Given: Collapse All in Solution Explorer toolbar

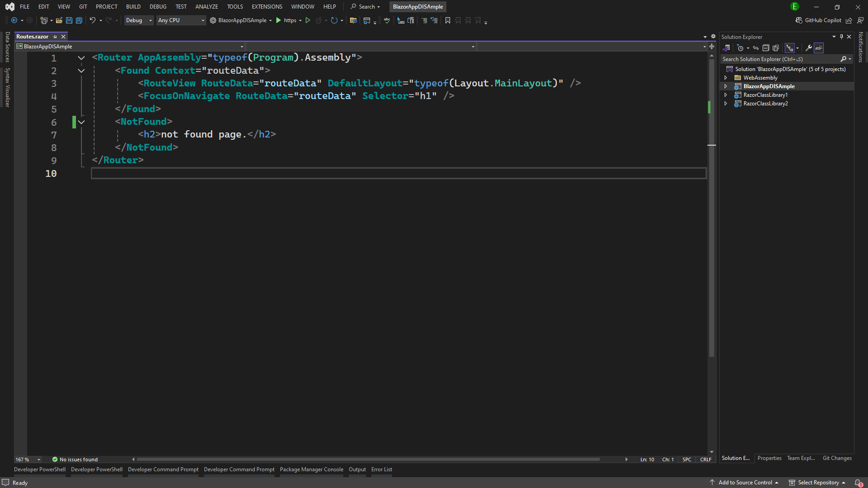Looking at the screenshot, I should (766, 48).
